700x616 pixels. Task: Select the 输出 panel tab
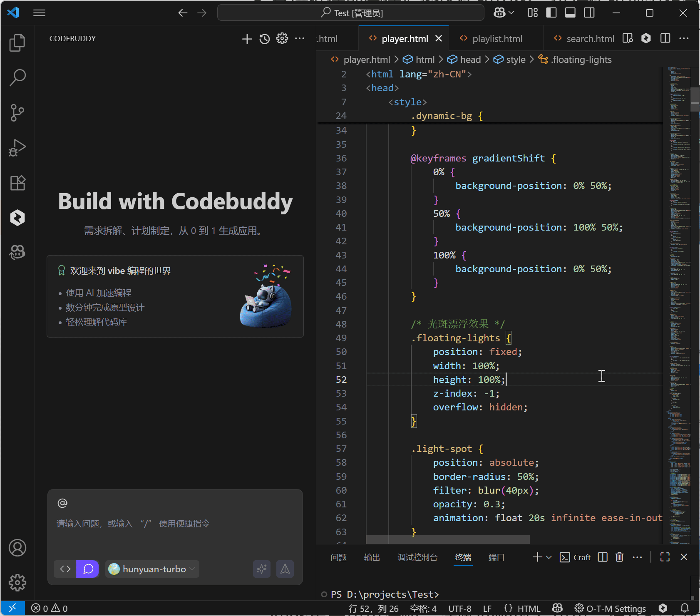tap(372, 557)
